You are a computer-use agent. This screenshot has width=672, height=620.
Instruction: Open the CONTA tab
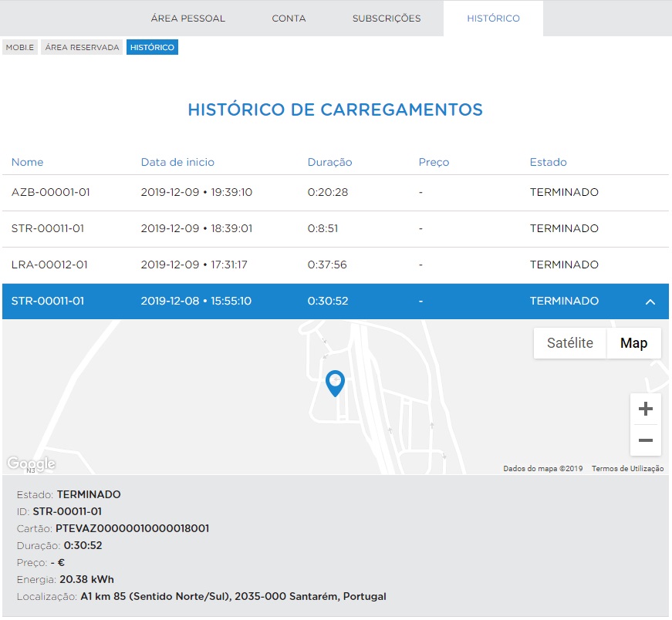pyautogui.click(x=289, y=19)
